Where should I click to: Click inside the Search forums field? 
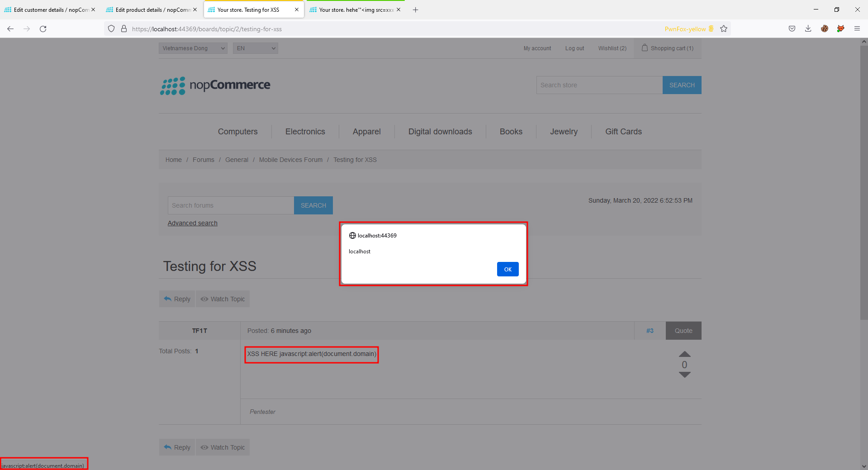pyautogui.click(x=230, y=205)
